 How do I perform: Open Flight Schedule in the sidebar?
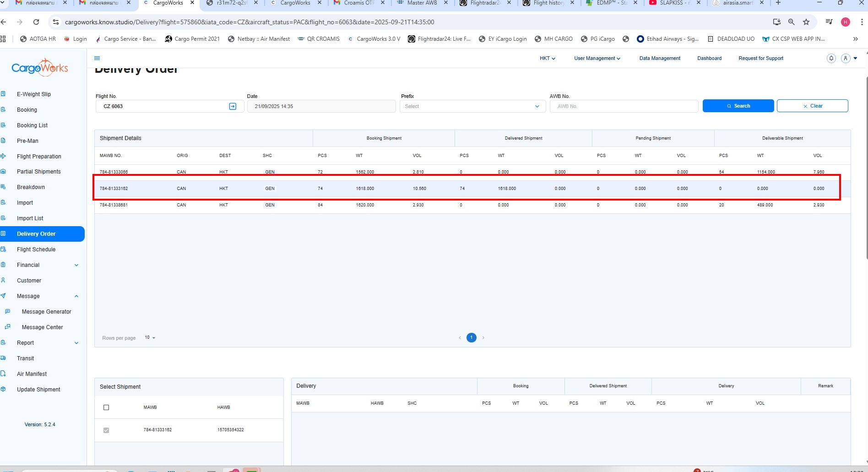click(36, 250)
